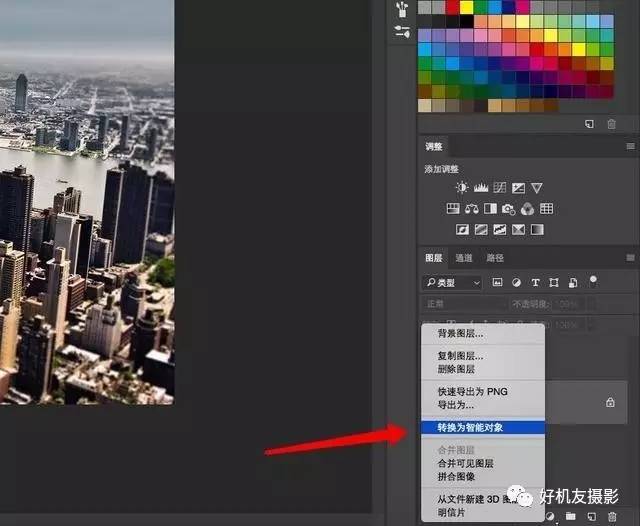Click the city aerial photo canvas
640x526 pixels.
point(87,202)
